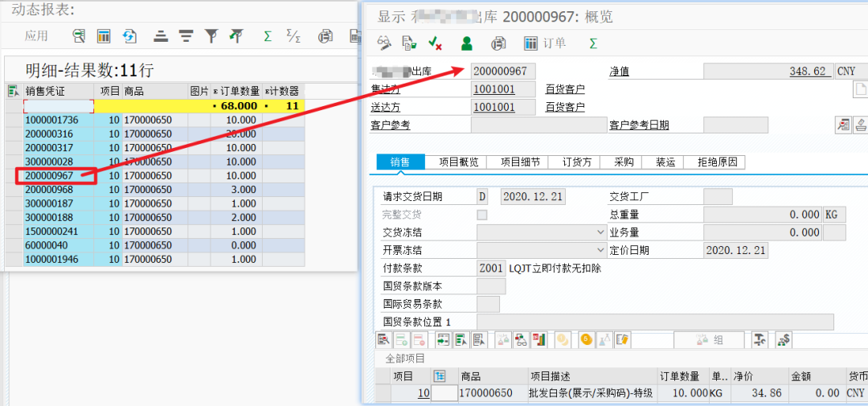Click the 付款条款 field containing Z001
868x406 pixels.
pyautogui.click(x=492, y=269)
